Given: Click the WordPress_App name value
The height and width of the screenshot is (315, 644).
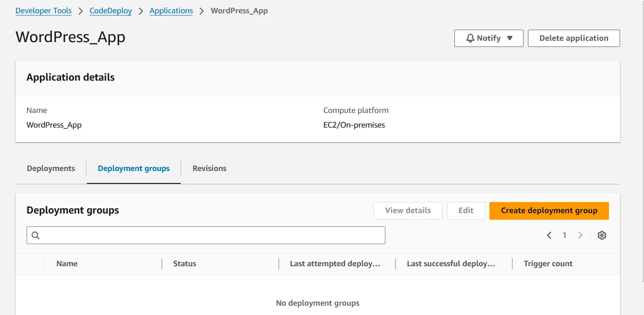Looking at the screenshot, I should pos(54,125).
